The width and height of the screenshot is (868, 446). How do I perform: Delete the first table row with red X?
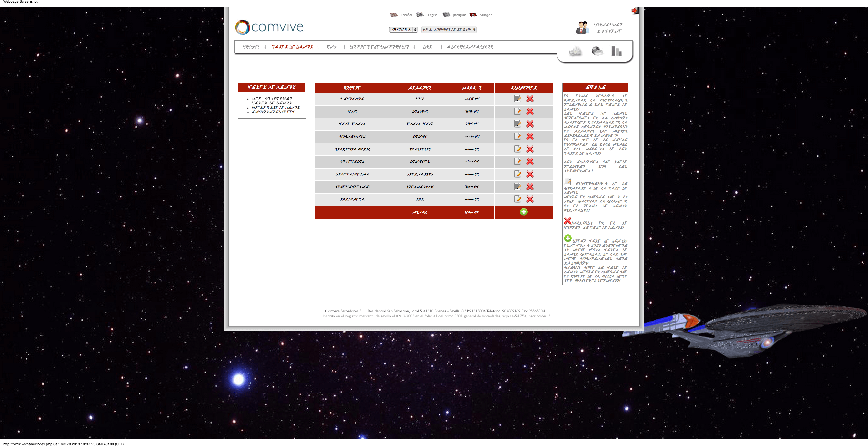(530, 99)
